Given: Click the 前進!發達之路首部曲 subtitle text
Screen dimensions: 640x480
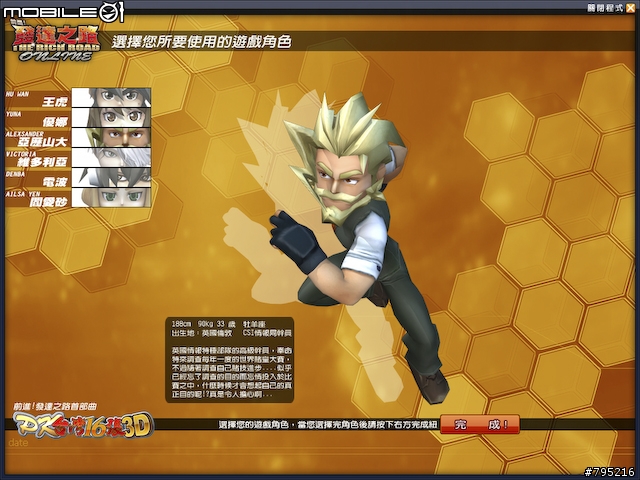Looking at the screenshot, I should 55,407.
